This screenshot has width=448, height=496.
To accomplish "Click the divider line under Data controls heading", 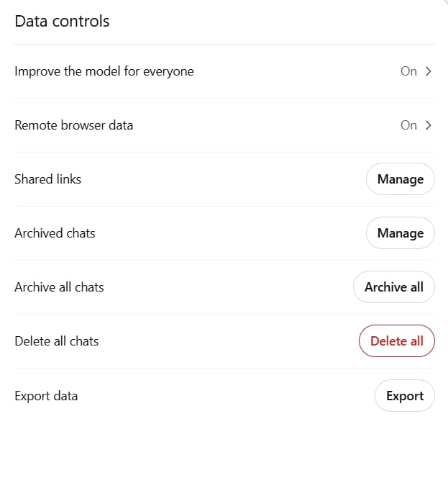I will 224,44.
